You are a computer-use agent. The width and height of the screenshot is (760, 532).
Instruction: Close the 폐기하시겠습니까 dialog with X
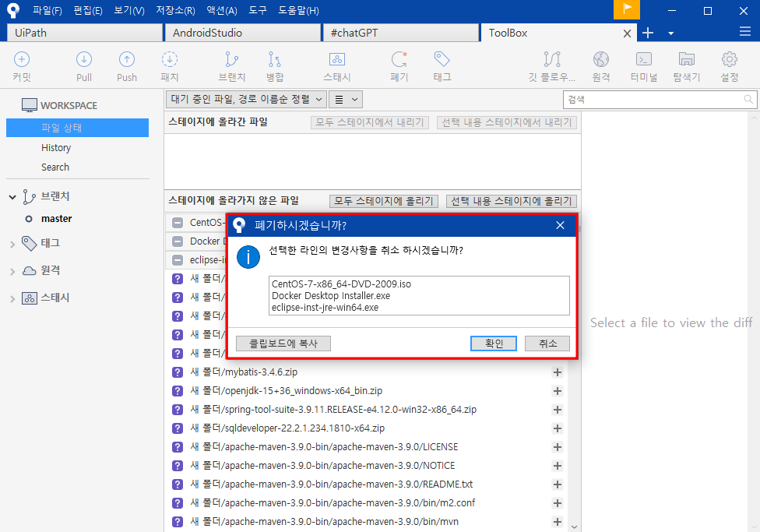pyautogui.click(x=560, y=226)
